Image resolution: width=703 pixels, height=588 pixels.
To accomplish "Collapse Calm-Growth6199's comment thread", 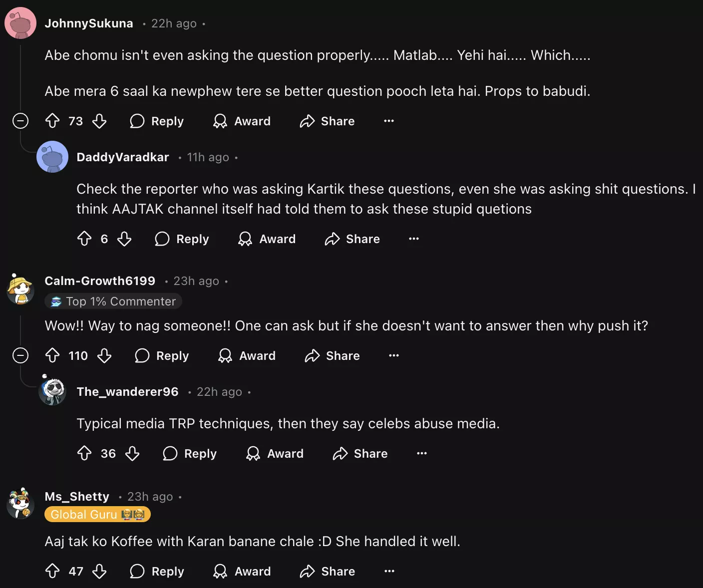I will tap(20, 355).
